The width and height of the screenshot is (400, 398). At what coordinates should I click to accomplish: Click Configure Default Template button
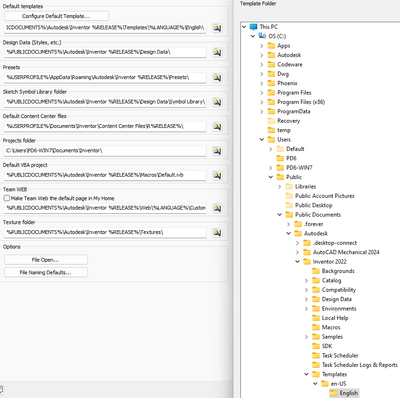click(x=56, y=16)
